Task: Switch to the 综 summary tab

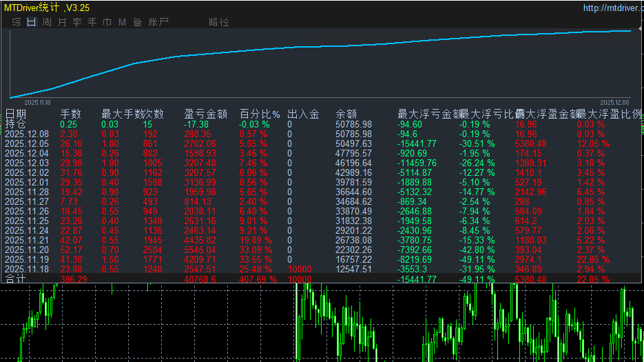Action: 17,22
